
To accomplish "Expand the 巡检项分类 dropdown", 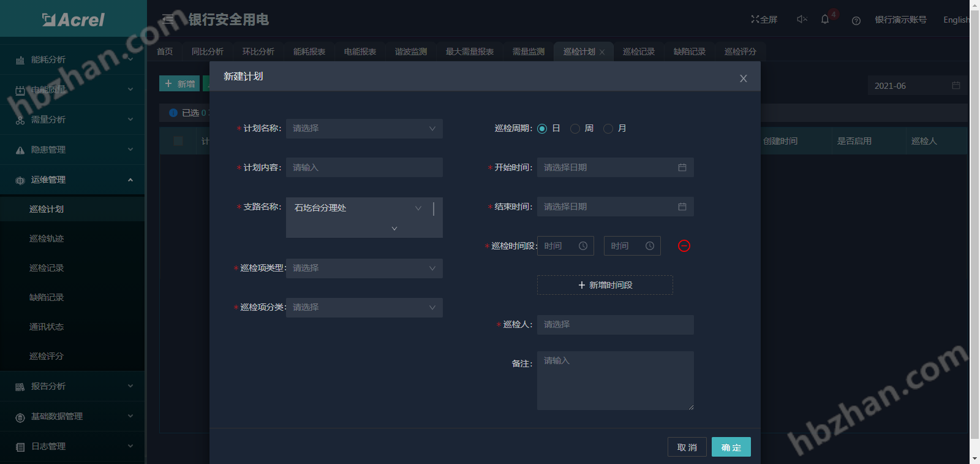I will 364,308.
